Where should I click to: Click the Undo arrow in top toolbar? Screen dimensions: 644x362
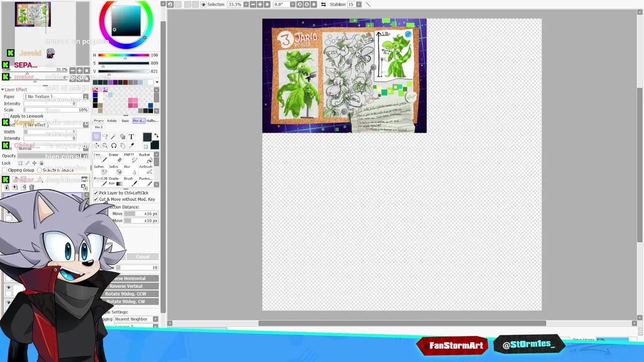(x=171, y=4)
